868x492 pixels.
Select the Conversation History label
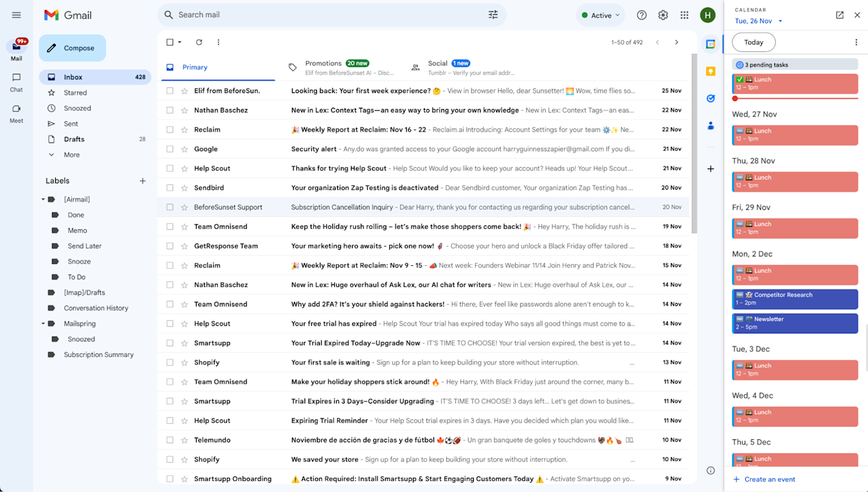(x=96, y=308)
